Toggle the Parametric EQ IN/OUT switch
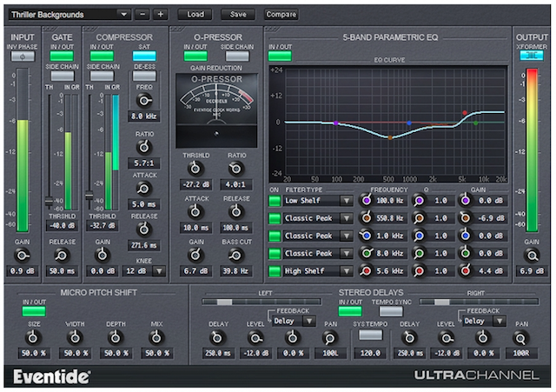The width and height of the screenshot is (556, 392). [280, 56]
